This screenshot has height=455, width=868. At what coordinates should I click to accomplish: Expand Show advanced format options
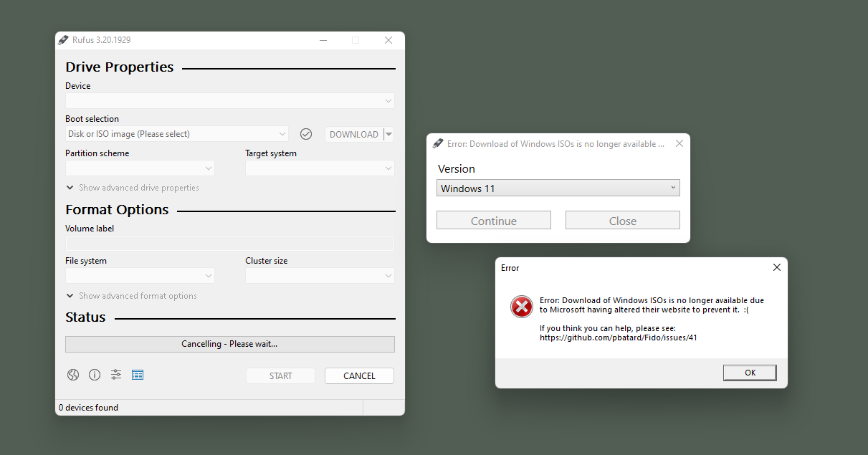[131, 296]
